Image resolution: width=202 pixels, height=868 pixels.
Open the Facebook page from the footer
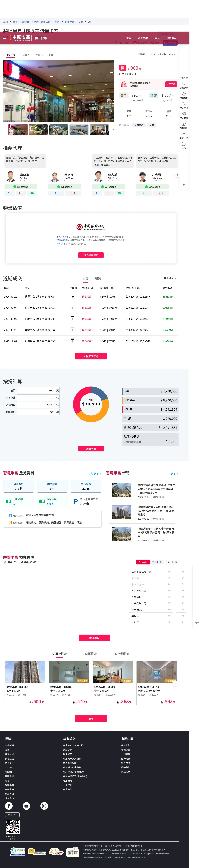(x=9, y=806)
